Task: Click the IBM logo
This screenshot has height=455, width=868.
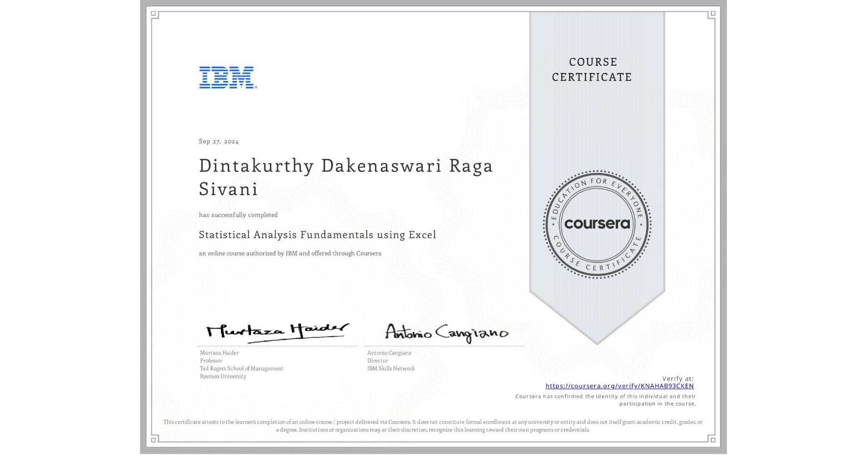Action: [x=228, y=77]
